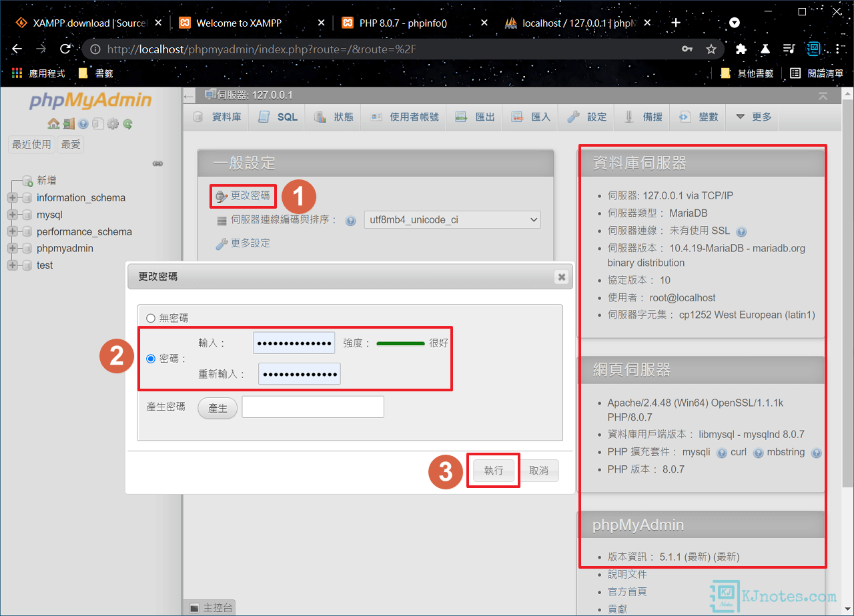Click the 更改密碼 link

click(250, 196)
